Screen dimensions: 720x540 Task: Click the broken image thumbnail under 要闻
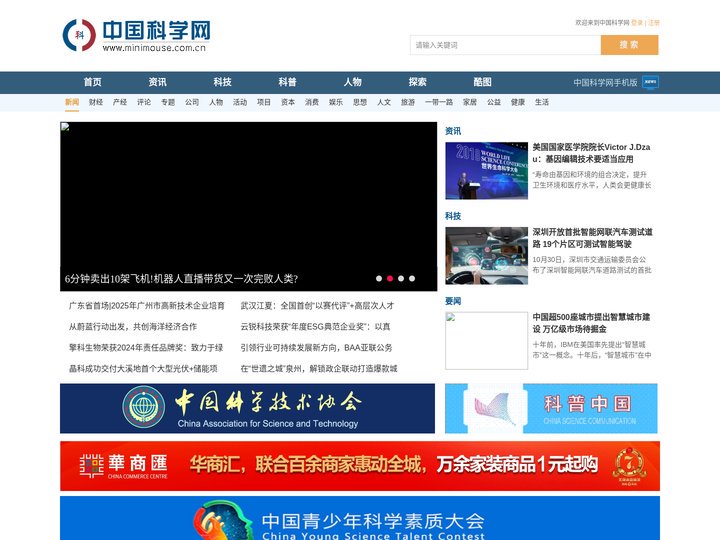(487, 341)
